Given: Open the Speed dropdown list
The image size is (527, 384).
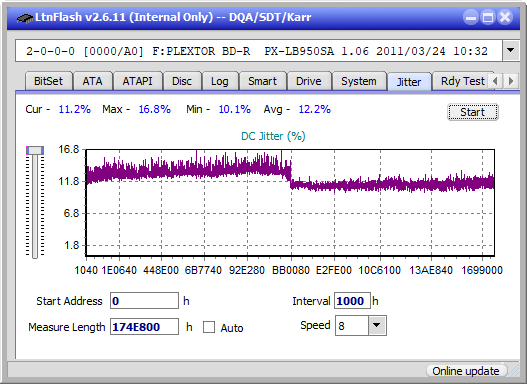Looking at the screenshot, I should [377, 325].
